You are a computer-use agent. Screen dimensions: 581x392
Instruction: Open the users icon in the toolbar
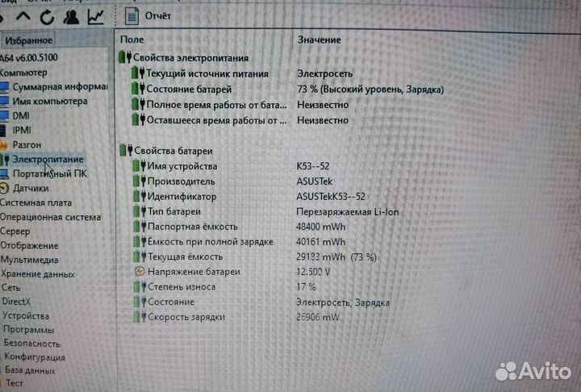[x=71, y=15]
